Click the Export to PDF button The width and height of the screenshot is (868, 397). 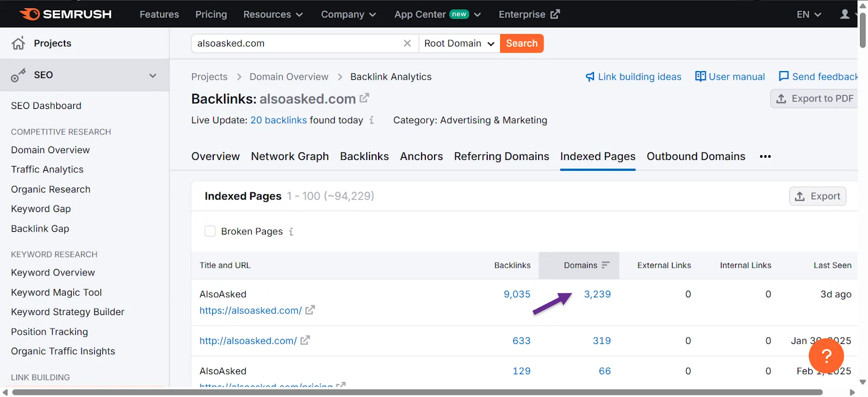pyautogui.click(x=814, y=98)
